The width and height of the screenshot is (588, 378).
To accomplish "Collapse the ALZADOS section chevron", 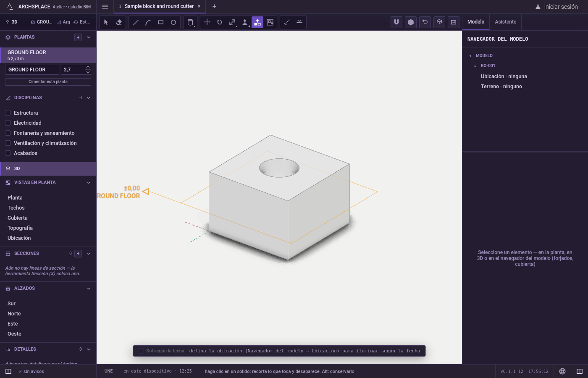I will coord(89,289).
